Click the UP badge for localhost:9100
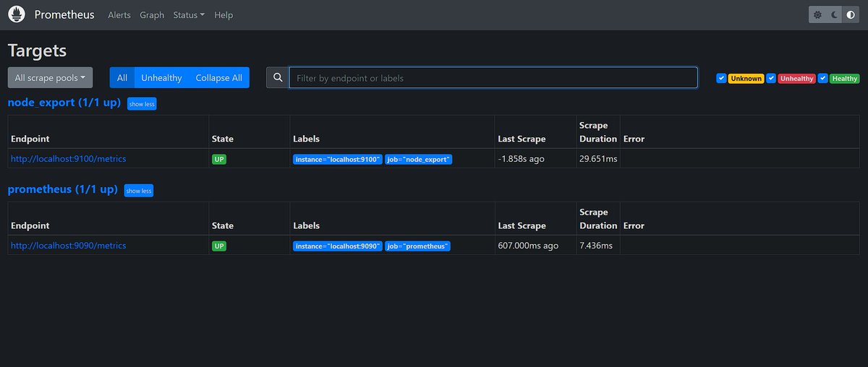Screen dimensions: 868x367 pyautogui.click(x=219, y=159)
